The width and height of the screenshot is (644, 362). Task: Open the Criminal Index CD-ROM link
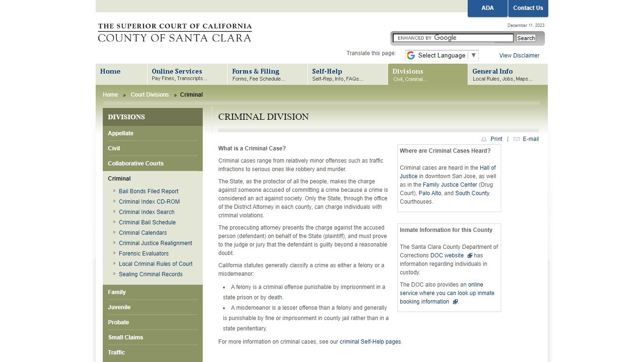149,202
